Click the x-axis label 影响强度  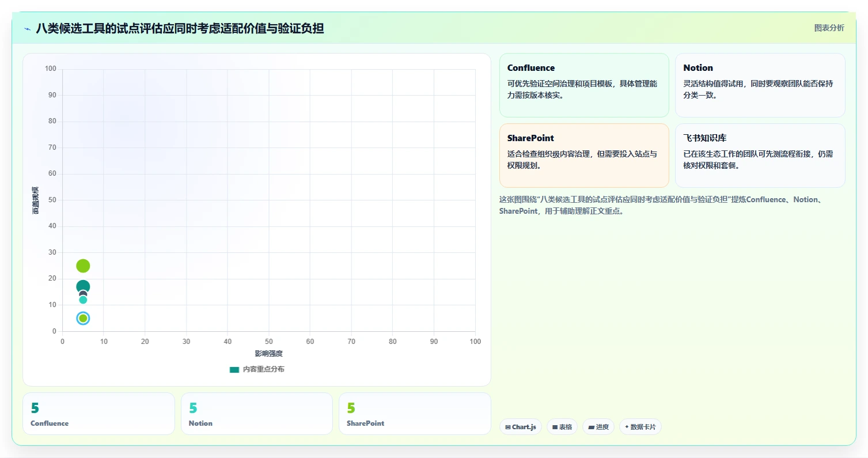(x=269, y=353)
